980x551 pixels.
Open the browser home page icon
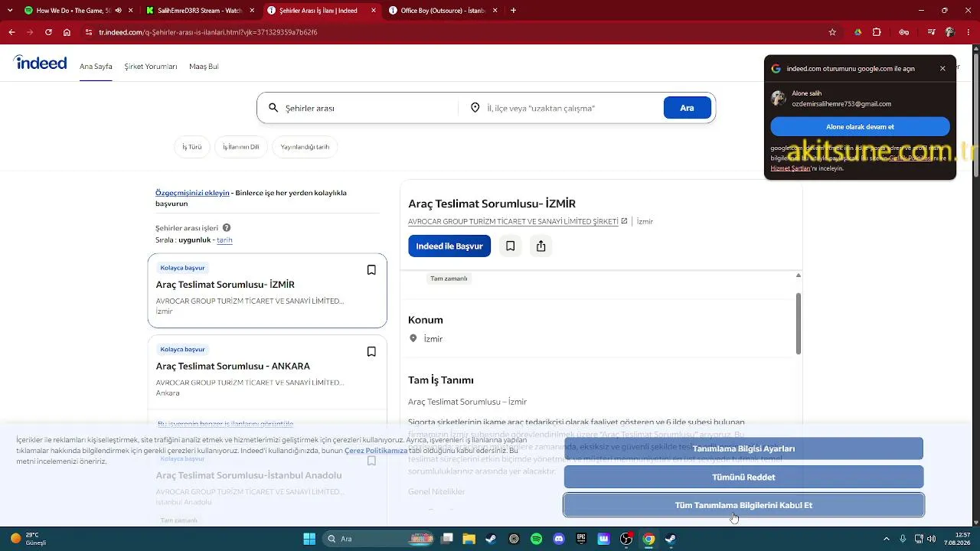[x=67, y=32]
